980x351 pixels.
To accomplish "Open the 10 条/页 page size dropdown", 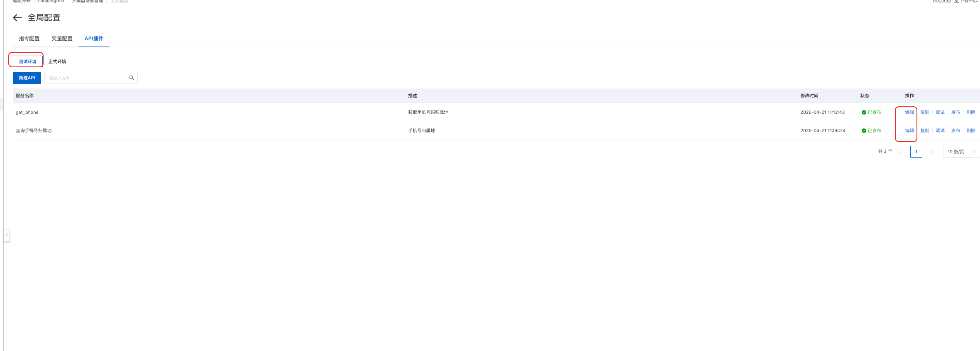I will [962, 152].
